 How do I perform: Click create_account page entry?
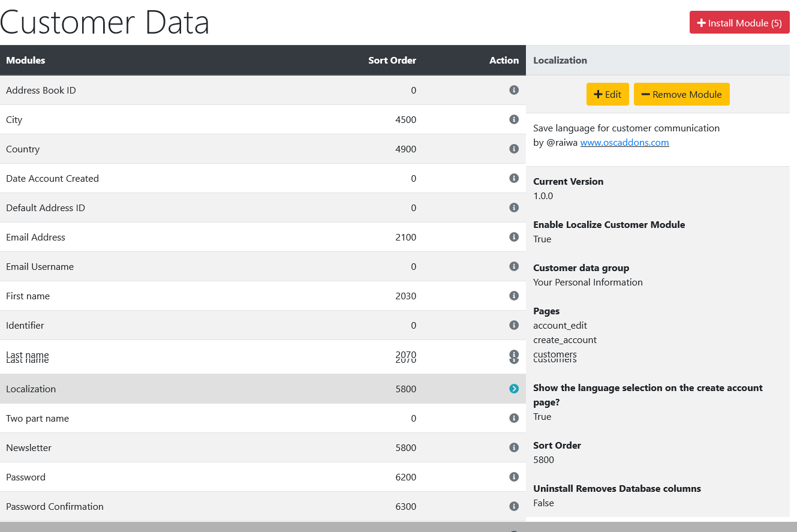pos(565,340)
